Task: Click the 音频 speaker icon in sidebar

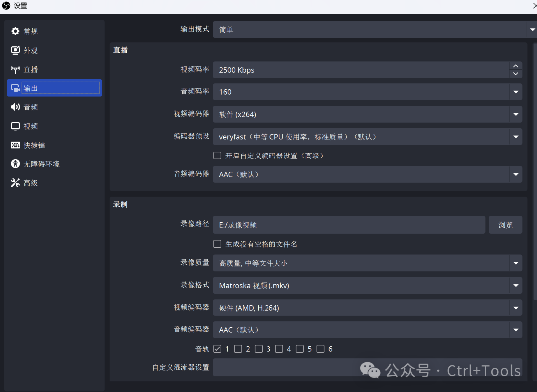Action: [x=15, y=107]
